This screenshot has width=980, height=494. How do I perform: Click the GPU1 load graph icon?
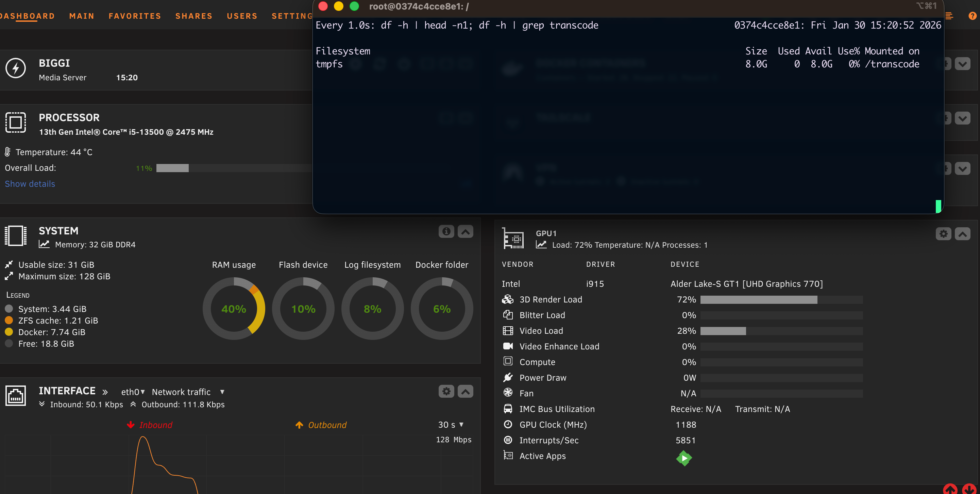coord(541,245)
